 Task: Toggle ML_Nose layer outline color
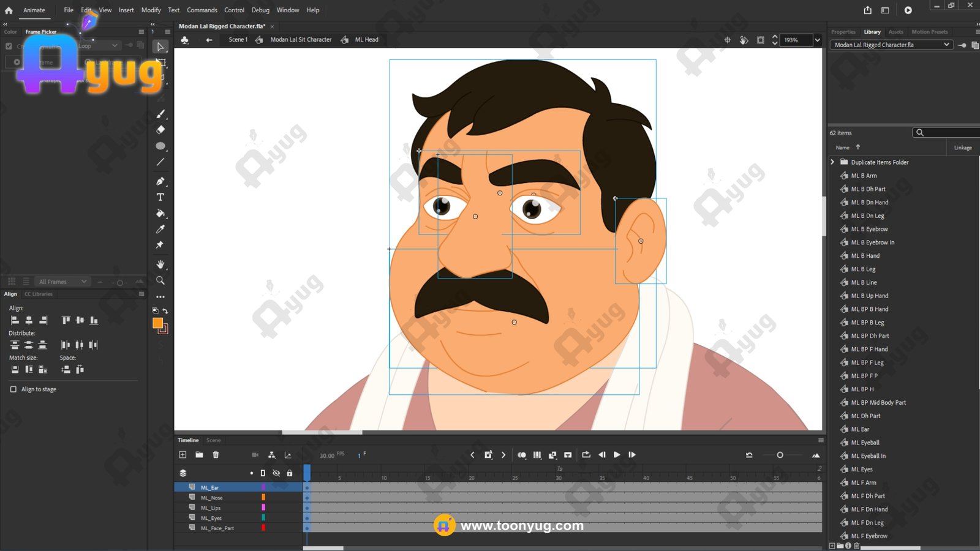263,498
